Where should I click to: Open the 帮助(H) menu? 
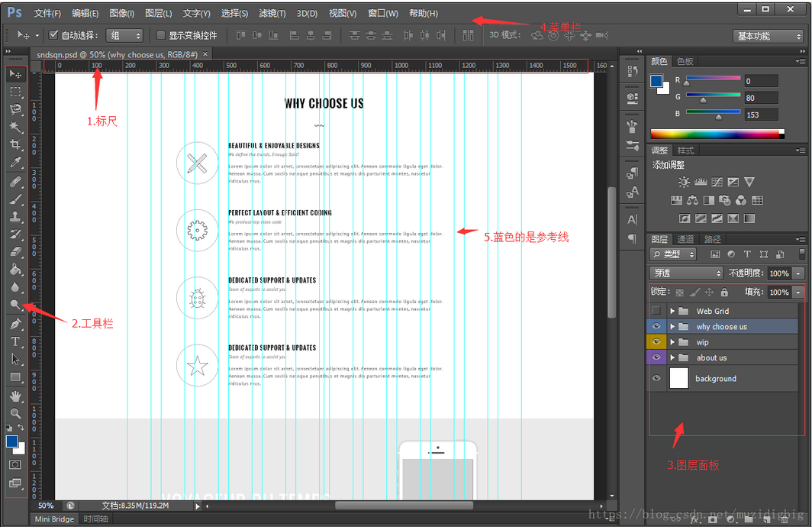point(424,13)
